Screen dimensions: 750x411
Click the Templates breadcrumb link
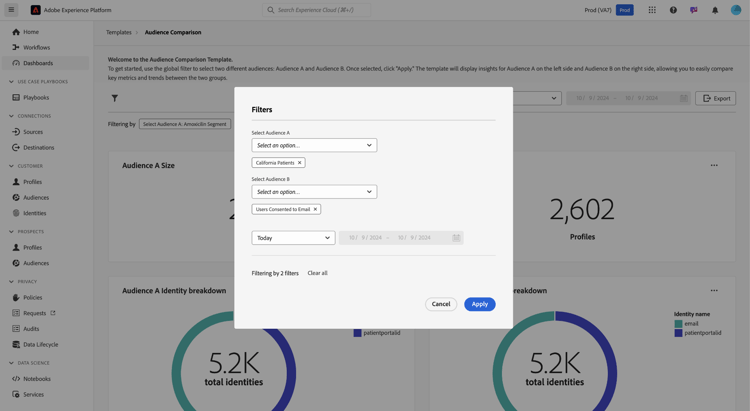119,33
